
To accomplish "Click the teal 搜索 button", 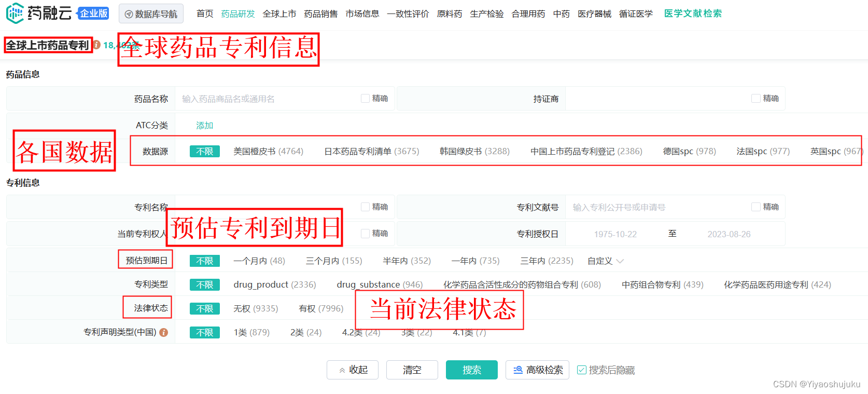I will tap(472, 370).
